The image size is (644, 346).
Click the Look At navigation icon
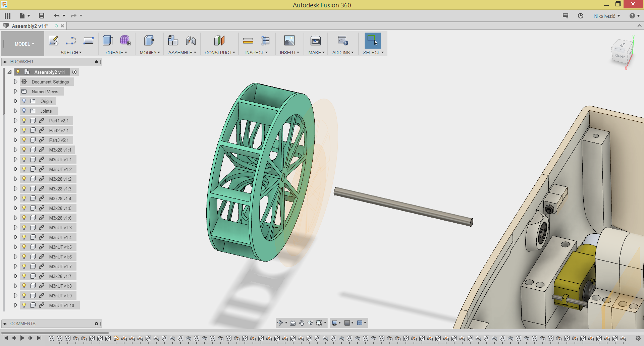293,323
